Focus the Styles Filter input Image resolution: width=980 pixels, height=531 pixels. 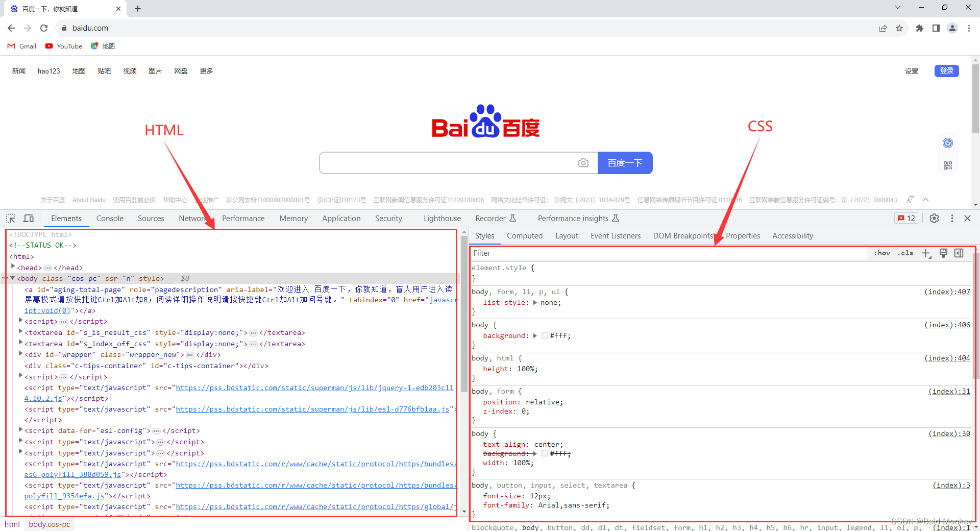(x=669, y=253)
